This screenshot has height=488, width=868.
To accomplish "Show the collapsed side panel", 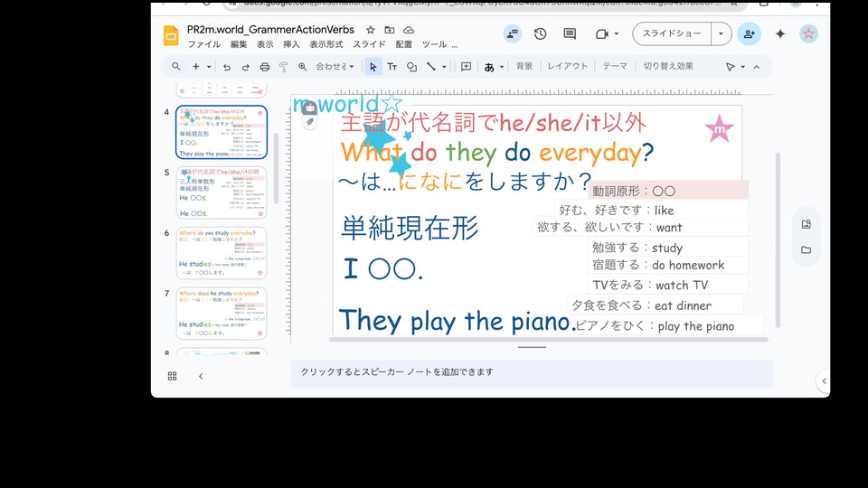I will tap(822, 381).
